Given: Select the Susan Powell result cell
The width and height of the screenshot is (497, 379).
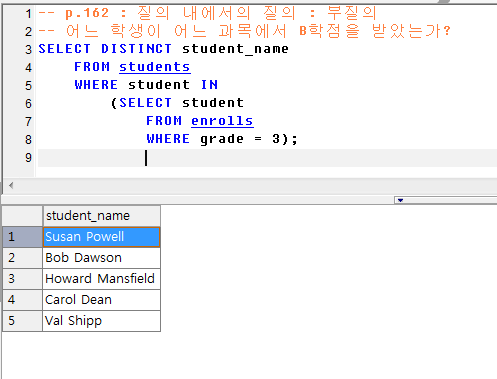Looking at the screenshot, I should [x=102, y=237].
